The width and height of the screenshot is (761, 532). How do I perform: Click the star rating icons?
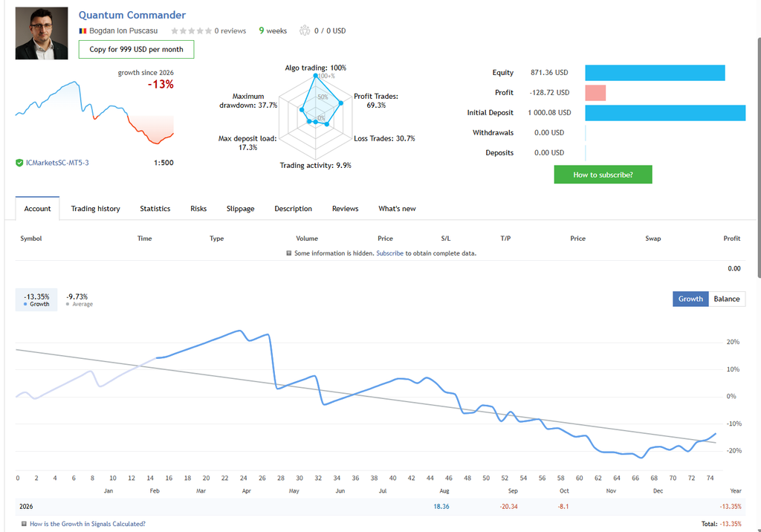tap(191, 30)
